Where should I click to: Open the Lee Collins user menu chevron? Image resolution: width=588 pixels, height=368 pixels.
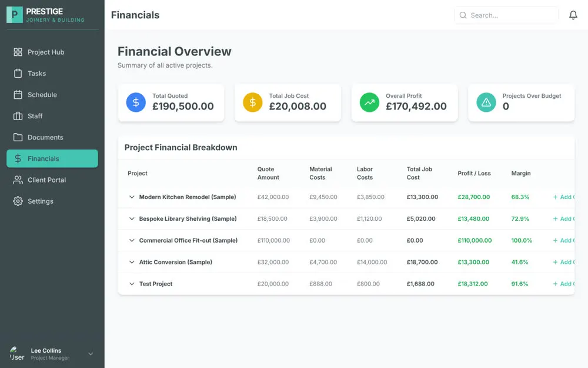[x=91, y=354]
